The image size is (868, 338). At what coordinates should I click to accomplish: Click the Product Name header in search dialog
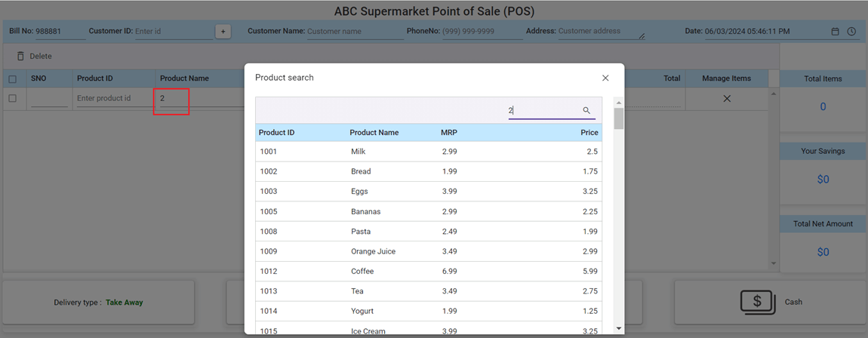(x=374, y=133)
